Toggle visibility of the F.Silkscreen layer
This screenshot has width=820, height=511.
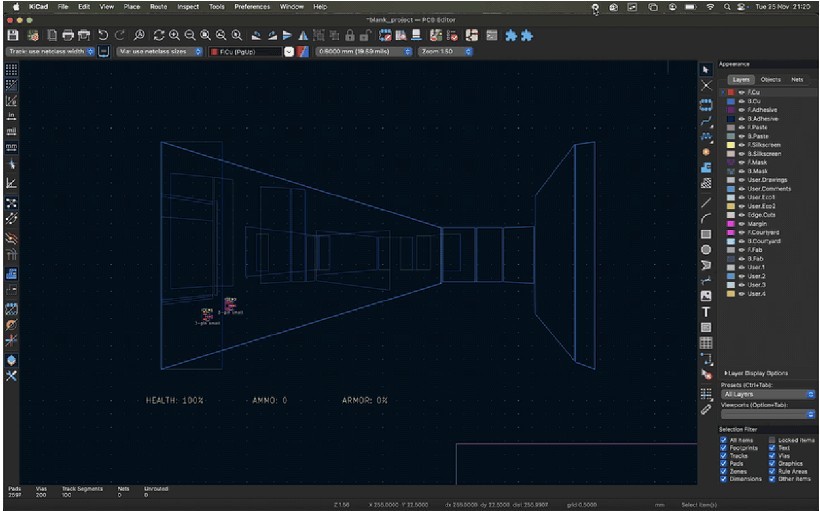point(743,145)
